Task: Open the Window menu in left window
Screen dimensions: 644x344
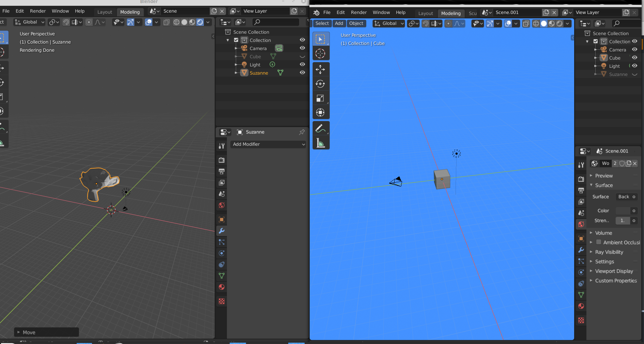Action: tap(60, 11)
